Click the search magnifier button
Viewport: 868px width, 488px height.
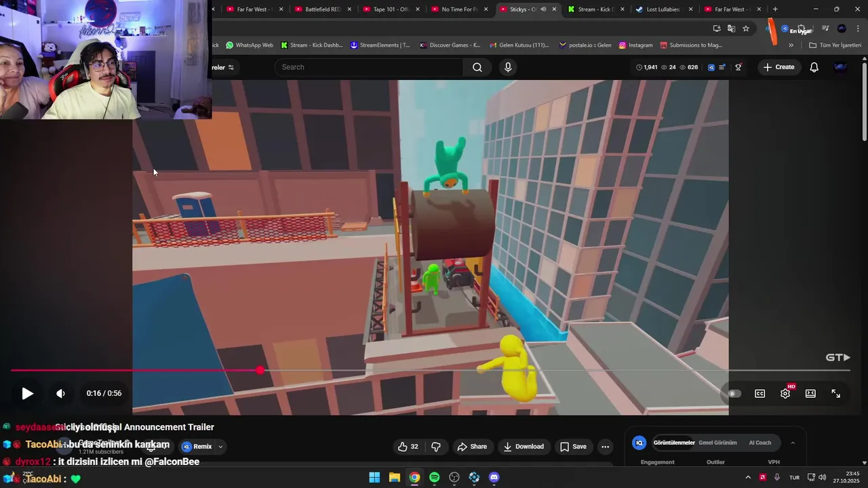tap(477, 67)
